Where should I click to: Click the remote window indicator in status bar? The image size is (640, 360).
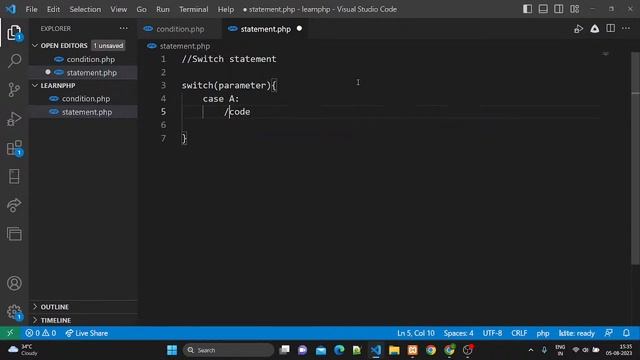point(10,333)
